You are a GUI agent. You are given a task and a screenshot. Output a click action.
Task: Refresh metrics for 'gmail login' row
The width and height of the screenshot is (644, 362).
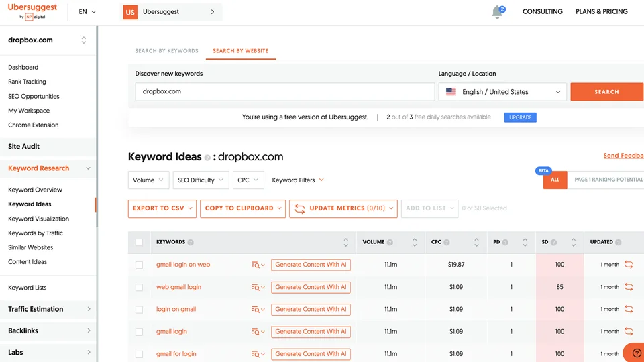[629, 331]
